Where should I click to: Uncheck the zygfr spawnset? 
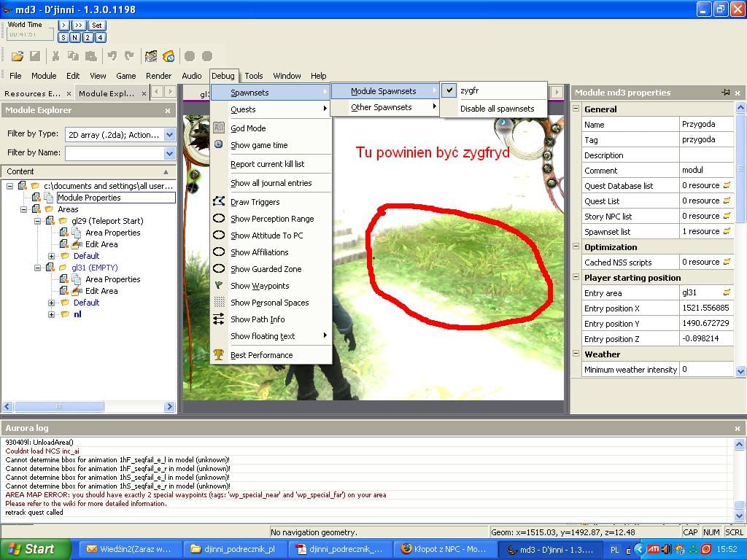pos(469,90)
